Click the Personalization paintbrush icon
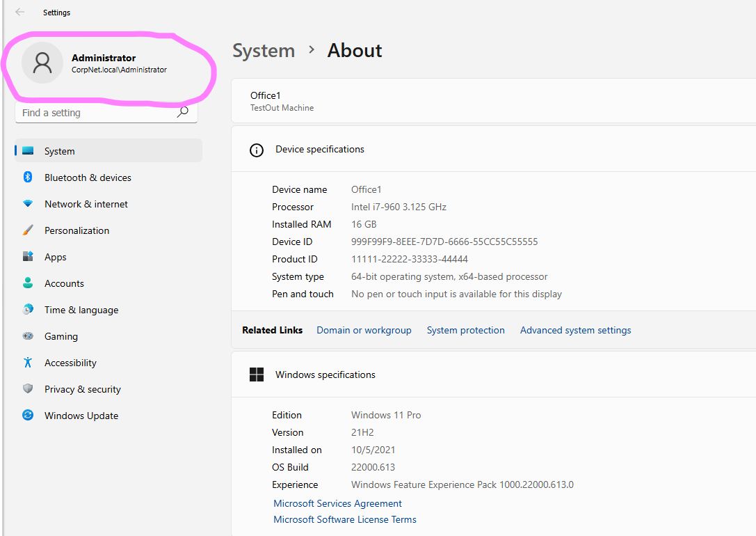This screenshot has height=536, width=756. [x=28, y=230]
